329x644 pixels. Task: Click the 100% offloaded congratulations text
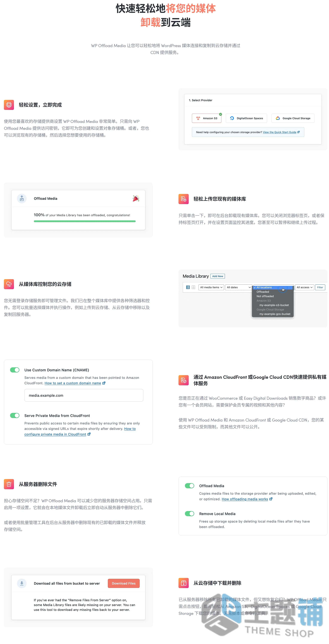point(82,215)
